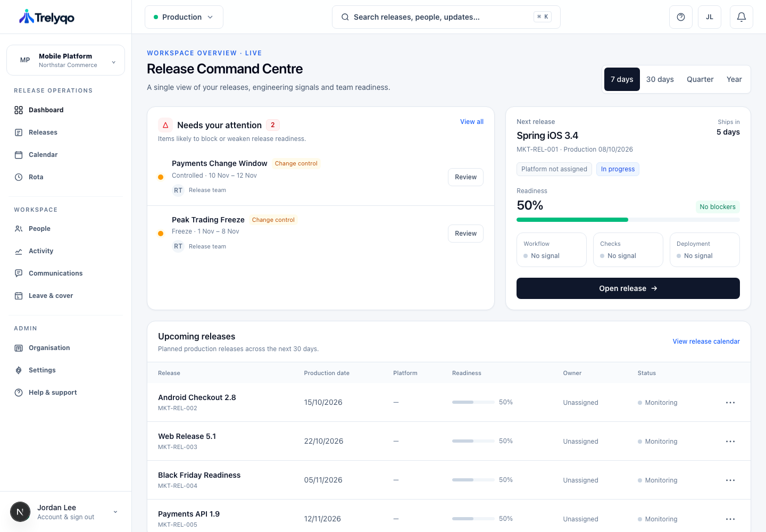Open the Releases sidebar icon
766x532 pixels.
(x=19, y=132)
